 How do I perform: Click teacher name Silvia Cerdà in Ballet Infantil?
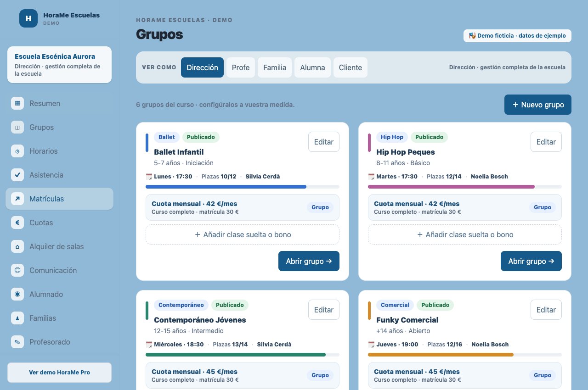coord(263,177)
